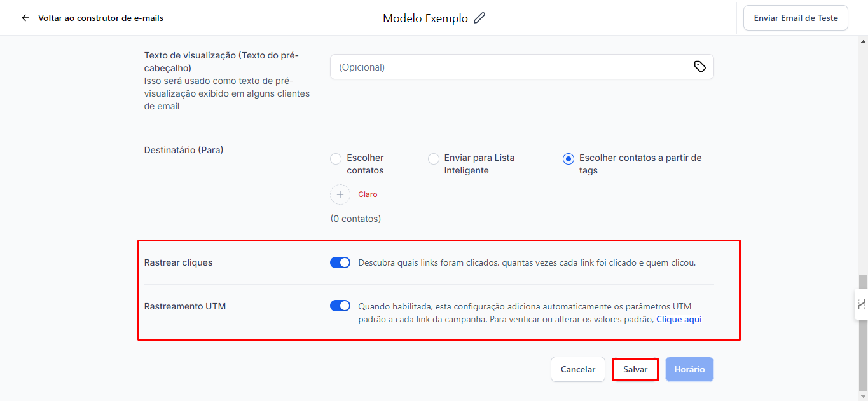Choose Enviar para Lista Inteligente option
868x401 pixels.
point(434,159)
